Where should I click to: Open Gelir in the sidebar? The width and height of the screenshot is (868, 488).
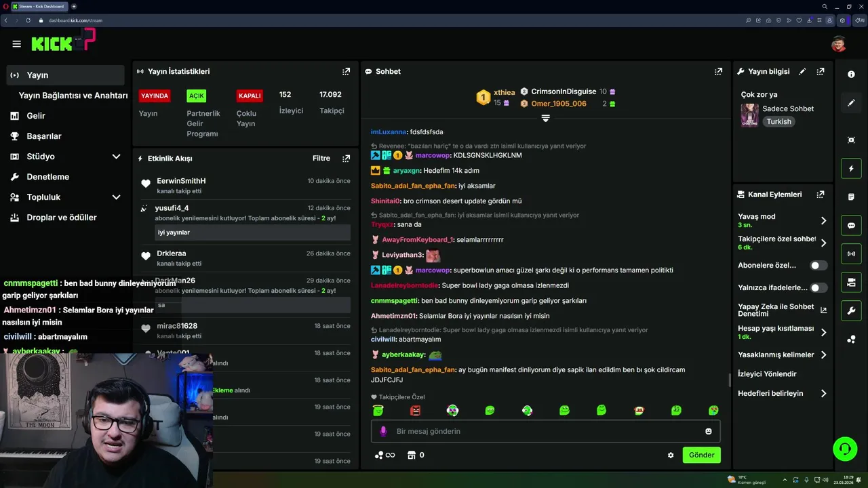tap(66, 116)
